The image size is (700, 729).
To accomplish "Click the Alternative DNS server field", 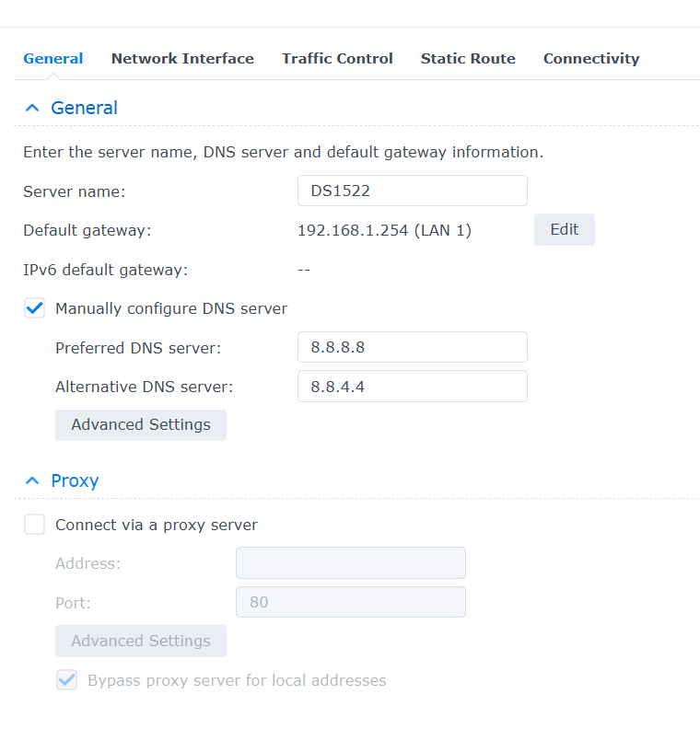I will pyautogui.click(x=413, y=387).
